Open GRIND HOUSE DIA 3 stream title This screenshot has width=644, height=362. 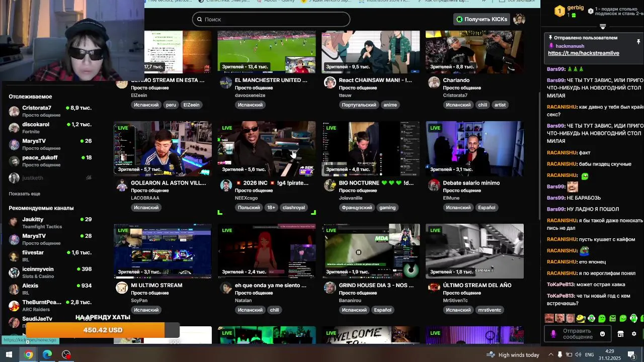[376, 285]
